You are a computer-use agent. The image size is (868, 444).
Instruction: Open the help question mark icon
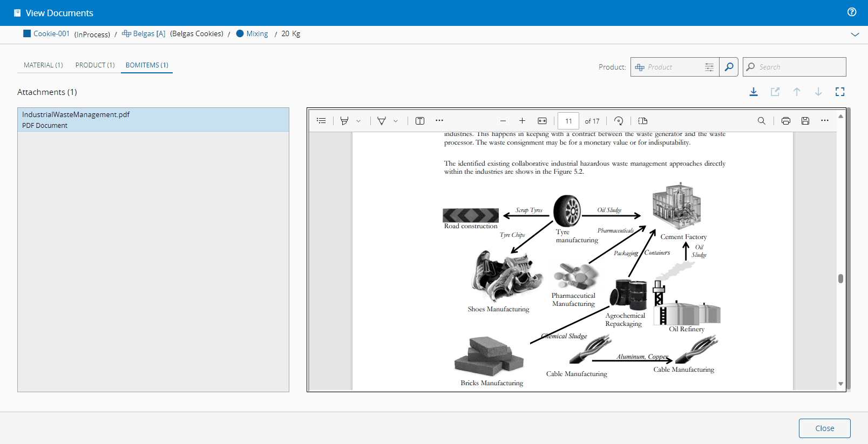click(852, 12)
